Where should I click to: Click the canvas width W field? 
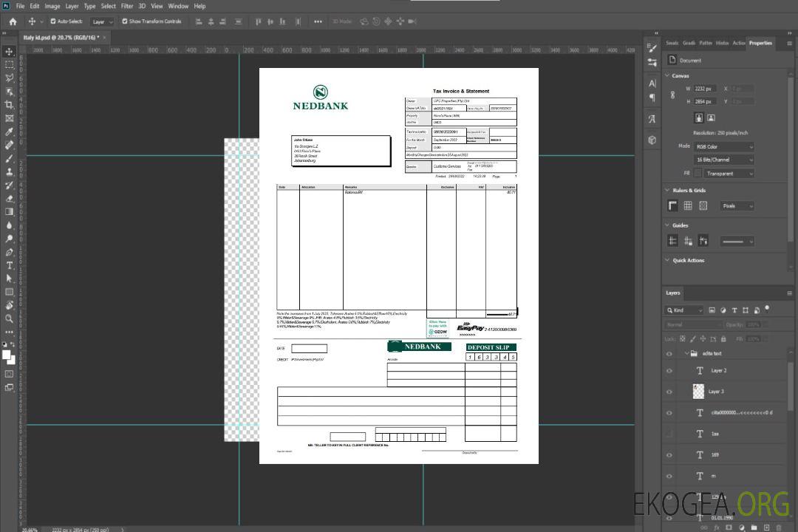point(705,89)
